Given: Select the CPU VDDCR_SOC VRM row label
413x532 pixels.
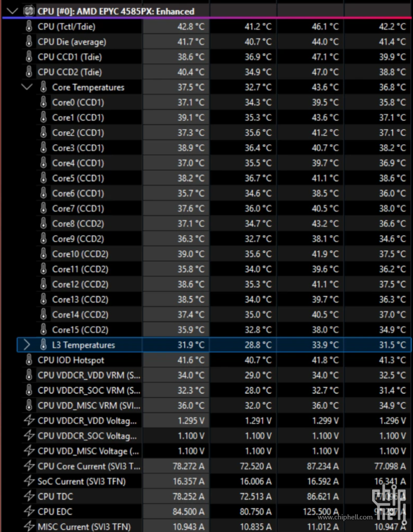Looking at the screenshot, I should (89, 391).
